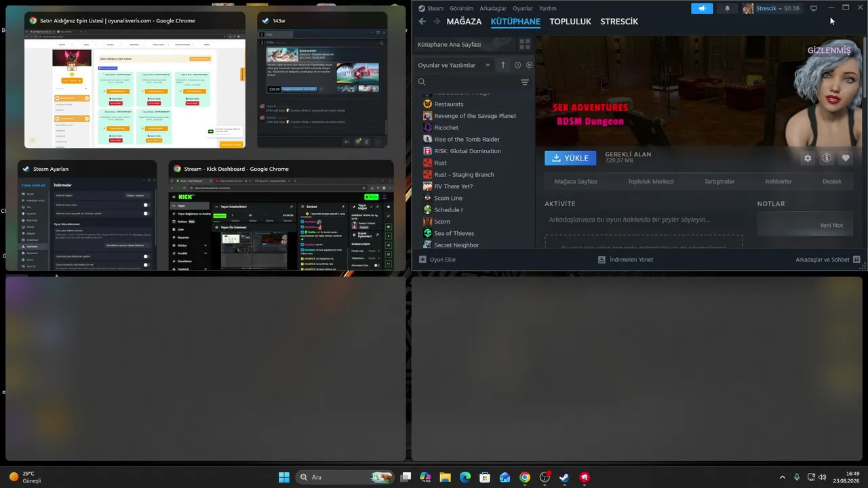Go back in Steam navigation
Screen dimensions: 868x488
coord(422,22)
